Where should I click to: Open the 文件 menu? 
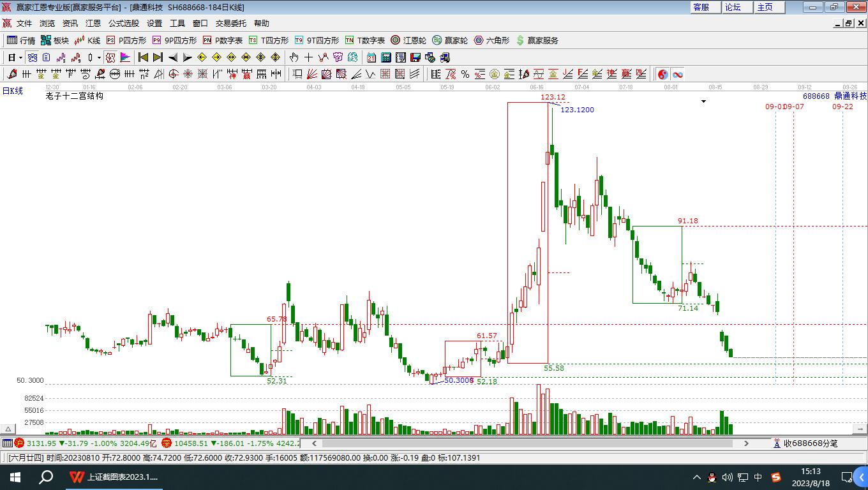24,23
